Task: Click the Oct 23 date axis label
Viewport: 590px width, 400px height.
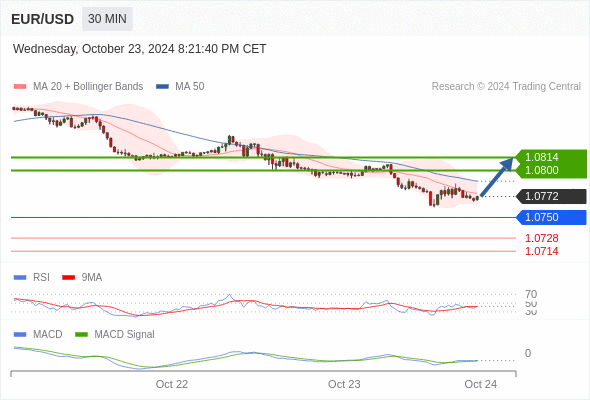Action: click(344, 384)
